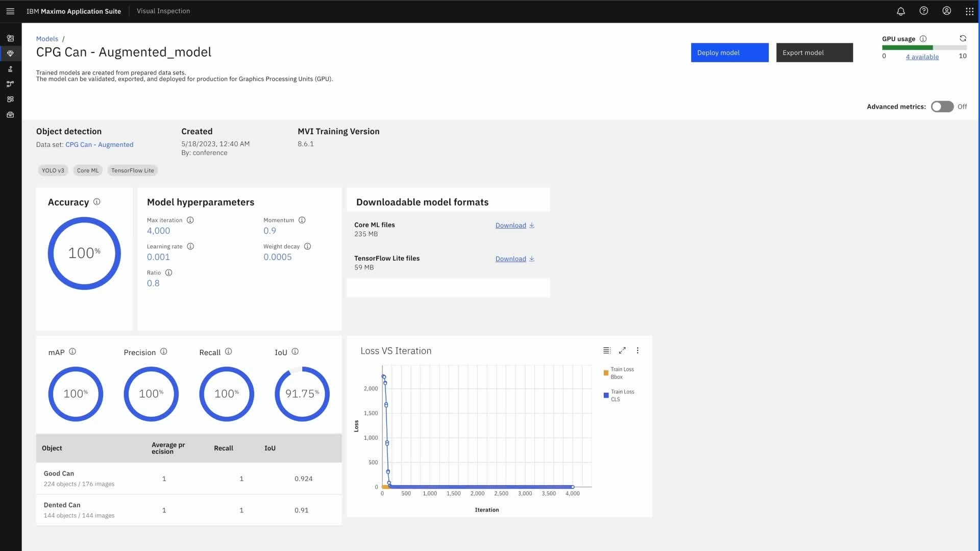Toggle Train Loss Bbox legend series
This screenshot has height=551, width=980.
click(x=619, y=373)
